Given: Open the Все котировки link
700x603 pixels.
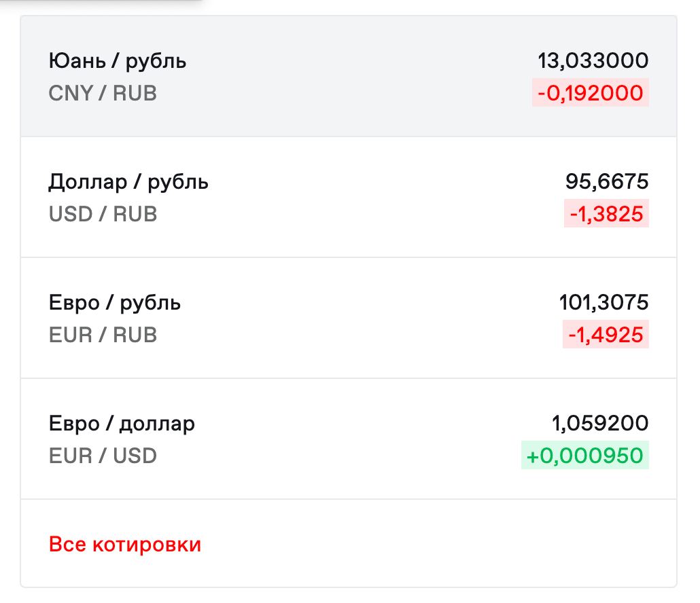Looking at the screenshot, I should pyautogui.click(x=125, y=545).
